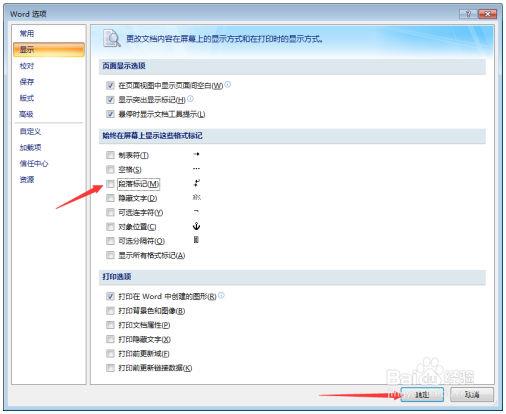Screen dimensions: 506x414
Task: Close the Word 选项 dialog window
Action: 487,14
